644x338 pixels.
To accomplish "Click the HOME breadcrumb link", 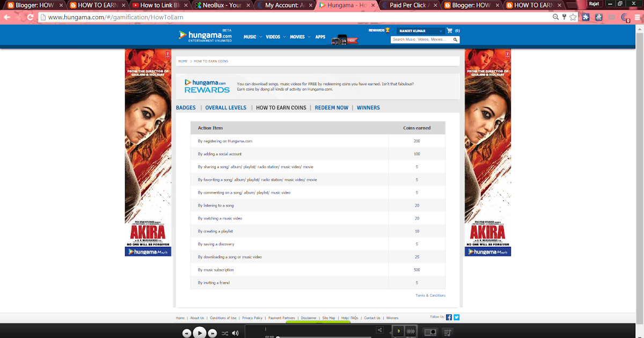I will click(183, 61).
